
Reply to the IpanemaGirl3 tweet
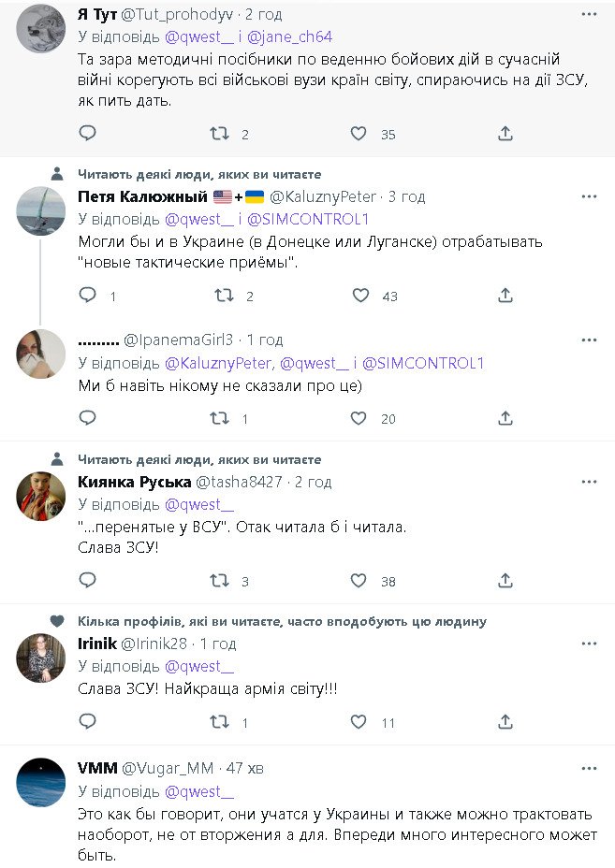coord(87,418)
